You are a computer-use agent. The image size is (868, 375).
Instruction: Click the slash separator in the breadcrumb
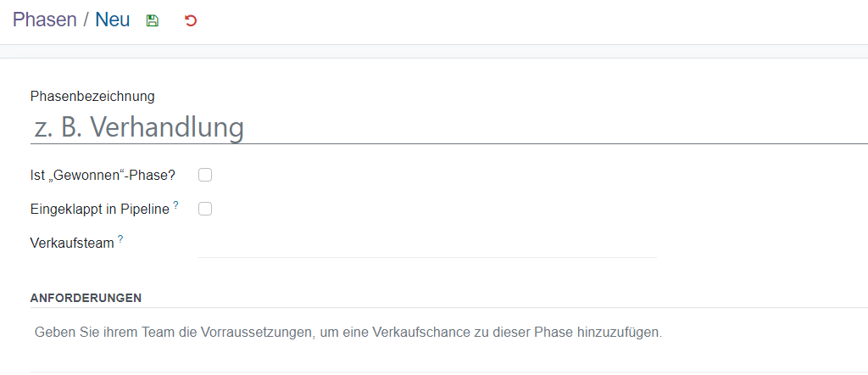point(86,20)
